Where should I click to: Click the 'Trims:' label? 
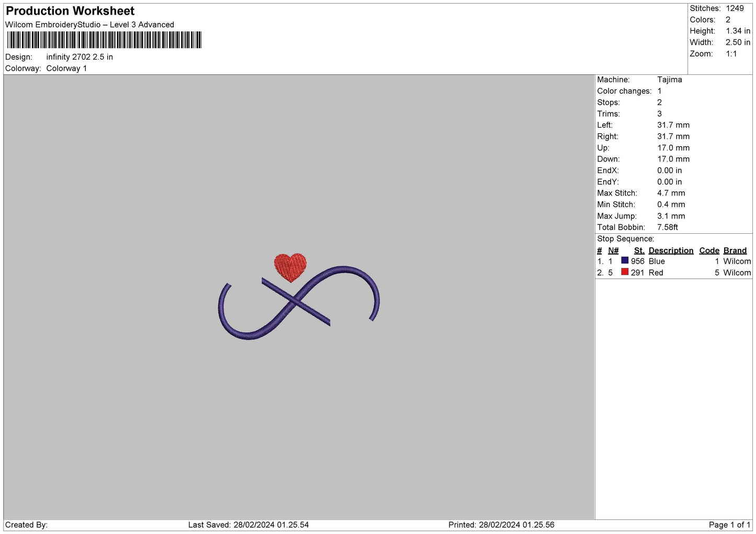[x=608, y=114]
